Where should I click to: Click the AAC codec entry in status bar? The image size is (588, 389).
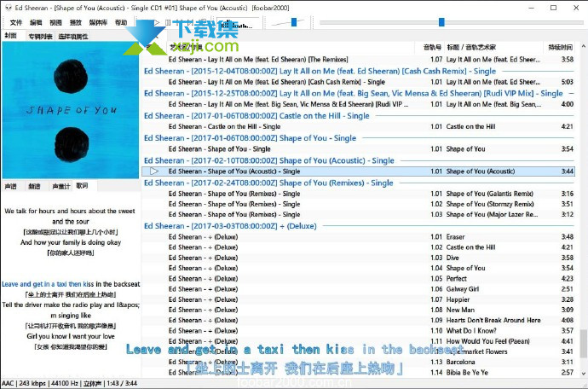[x=8, y=383]
